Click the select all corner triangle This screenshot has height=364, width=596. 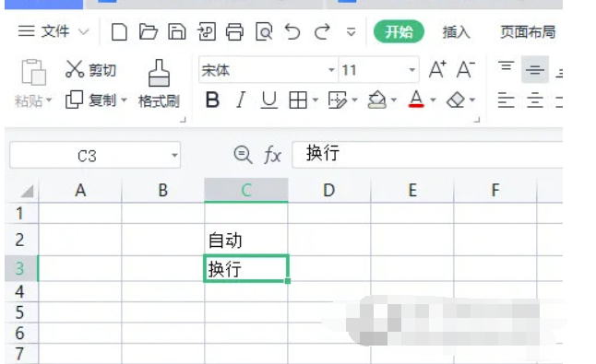point(27,191)
